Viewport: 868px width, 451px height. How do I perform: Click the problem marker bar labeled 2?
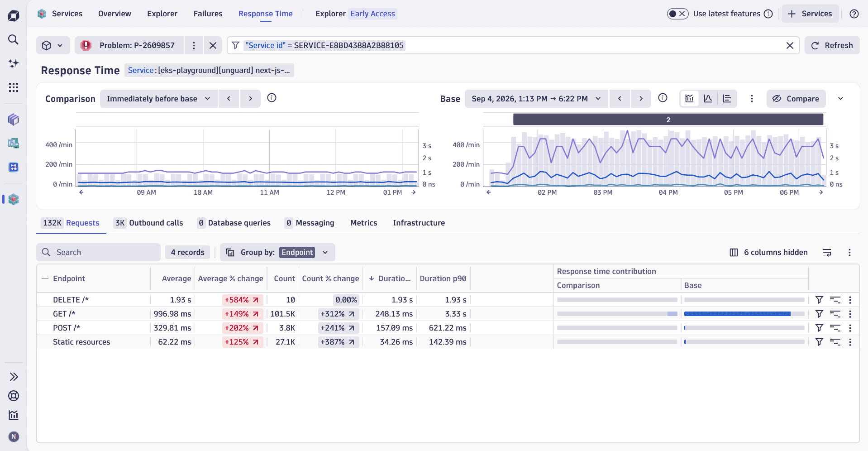pyautogui.click(x=668, y=120)
